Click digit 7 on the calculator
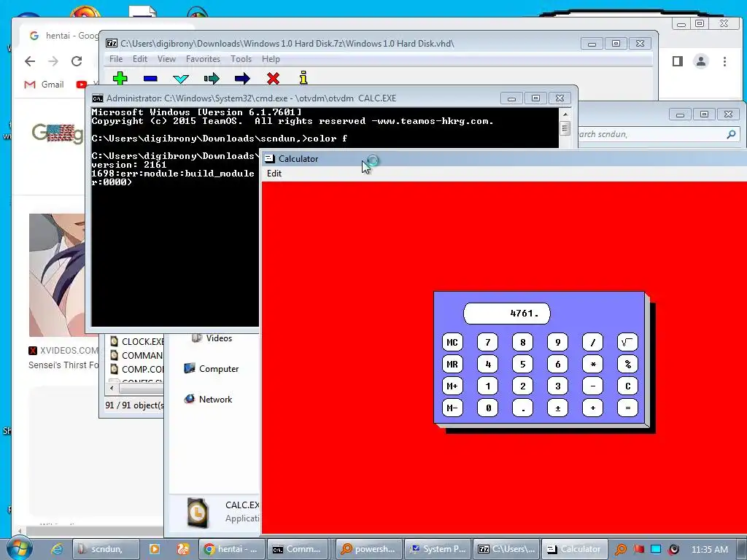This screenshot has height=560, width=747. point(487,342)
